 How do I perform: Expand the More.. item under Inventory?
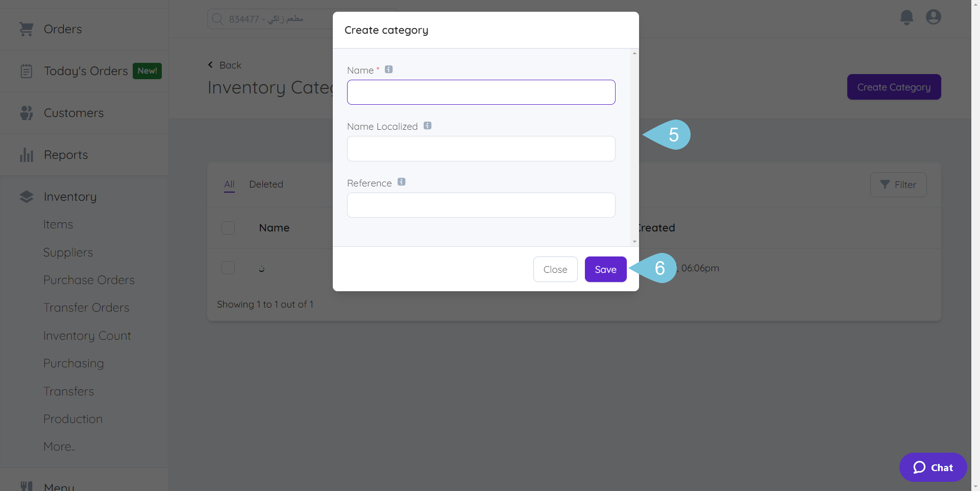tap(59, 446)
